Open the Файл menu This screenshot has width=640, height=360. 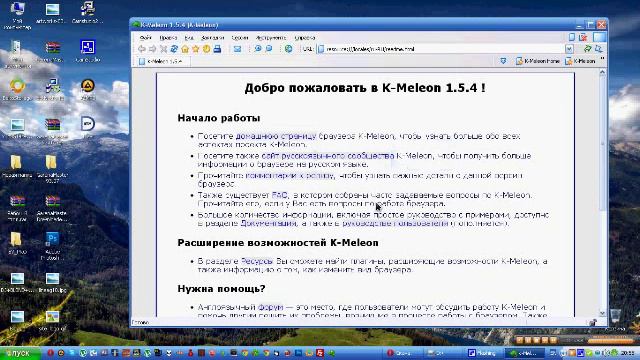[x=145, y=38]
